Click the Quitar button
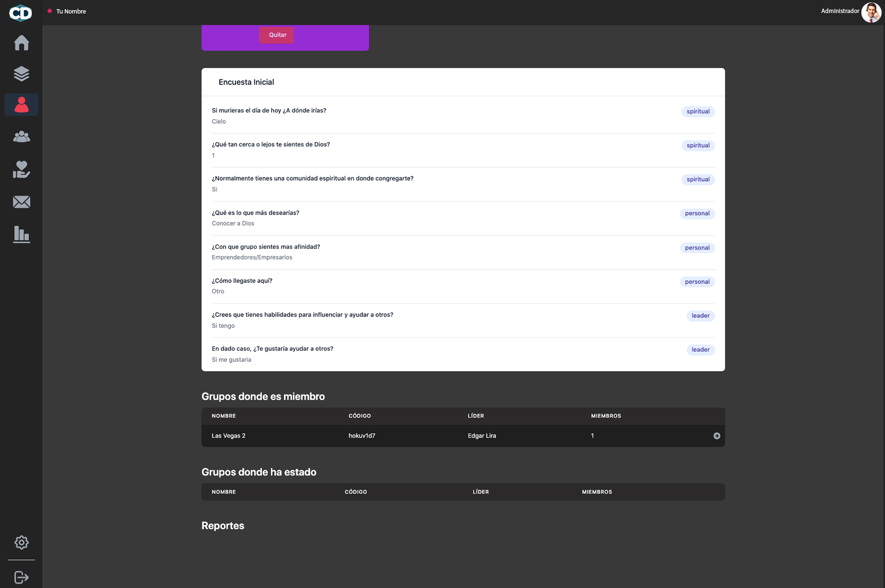Image resolution: width=885 pixels, height=588 pixels. click(x=277, y=35)
